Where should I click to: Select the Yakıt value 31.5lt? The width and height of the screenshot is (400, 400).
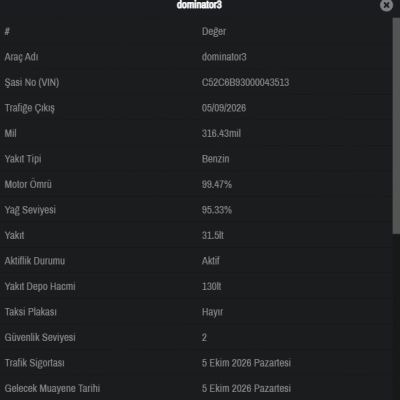pyautogui.click(x=213, y=235)
